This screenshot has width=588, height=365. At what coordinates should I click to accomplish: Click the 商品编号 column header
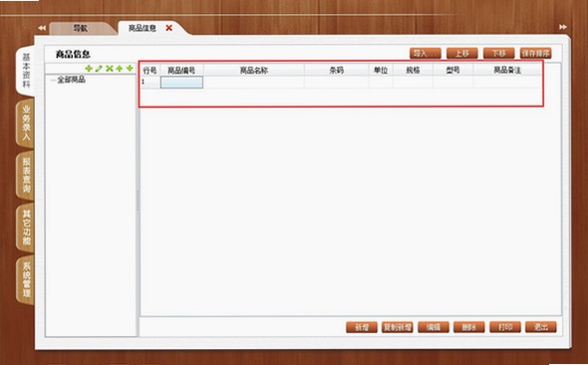[181, 70]
